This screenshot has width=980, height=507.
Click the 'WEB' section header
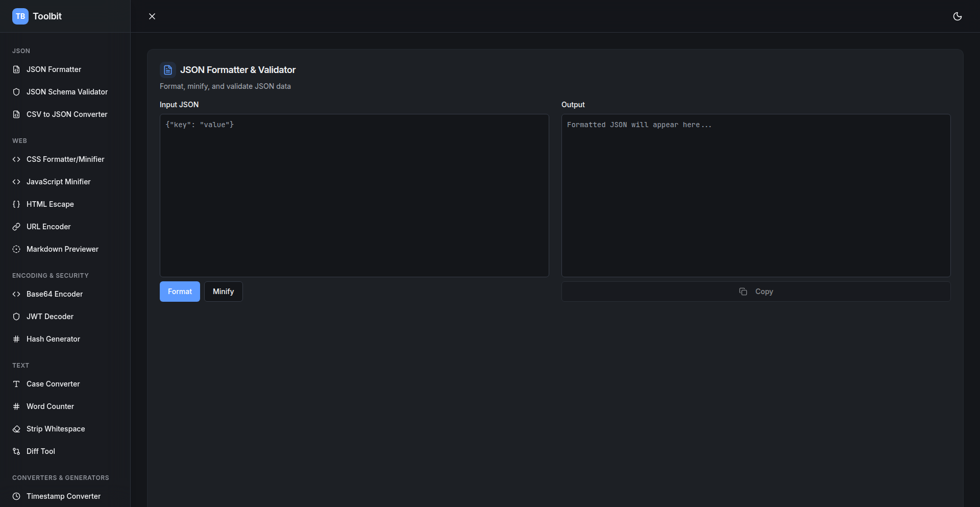(x=19, y=141)
